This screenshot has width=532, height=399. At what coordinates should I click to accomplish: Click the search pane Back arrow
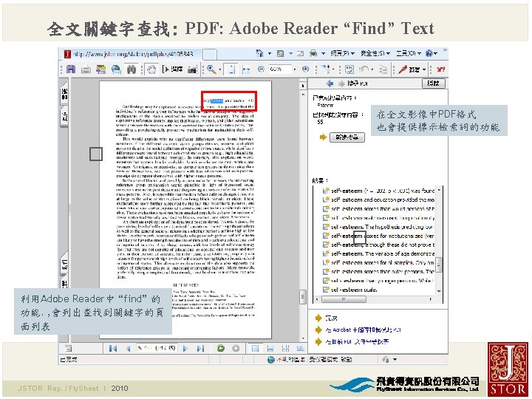point(329,83)
